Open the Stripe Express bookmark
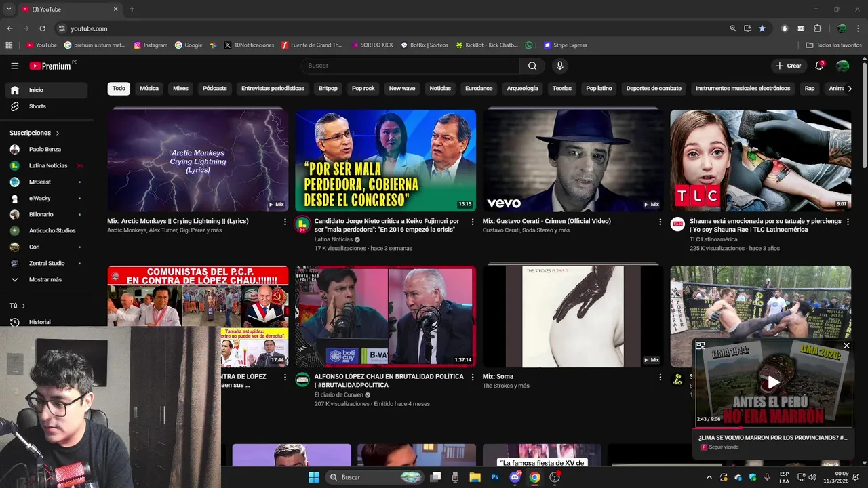Screen dimensions: 868x488 click(565, 45)
